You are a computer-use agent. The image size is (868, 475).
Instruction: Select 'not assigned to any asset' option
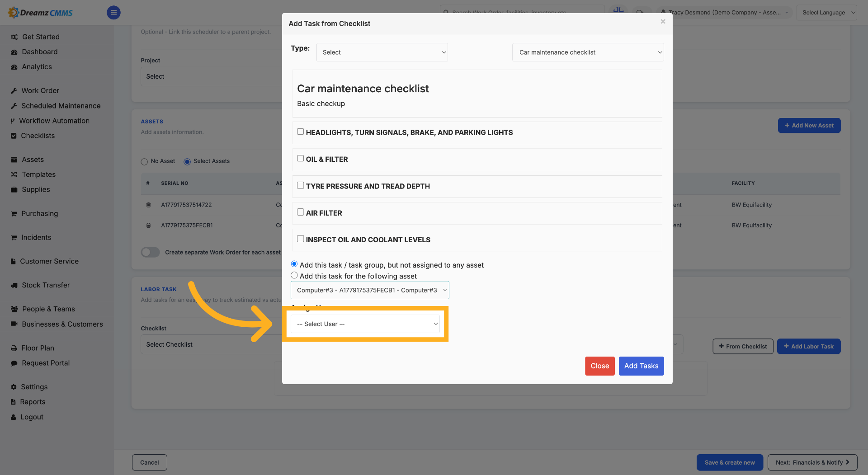(x=294, y=264)
